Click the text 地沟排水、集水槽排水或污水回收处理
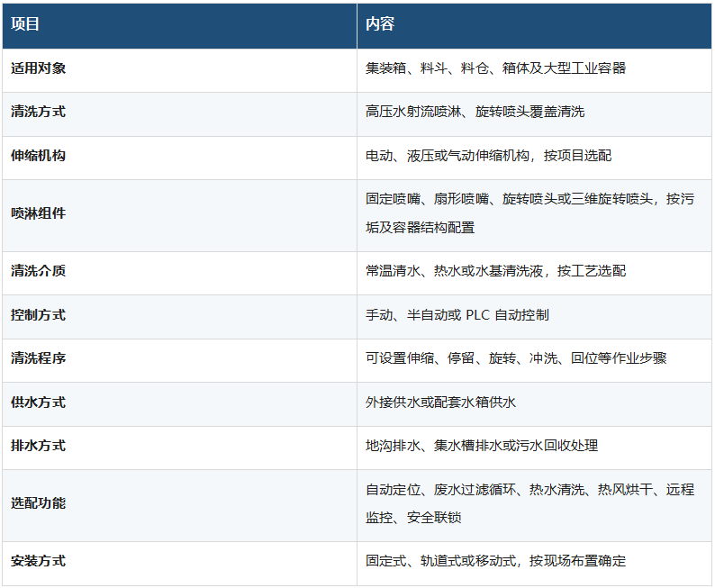715x588 pixels. click(x=482, y=446)
